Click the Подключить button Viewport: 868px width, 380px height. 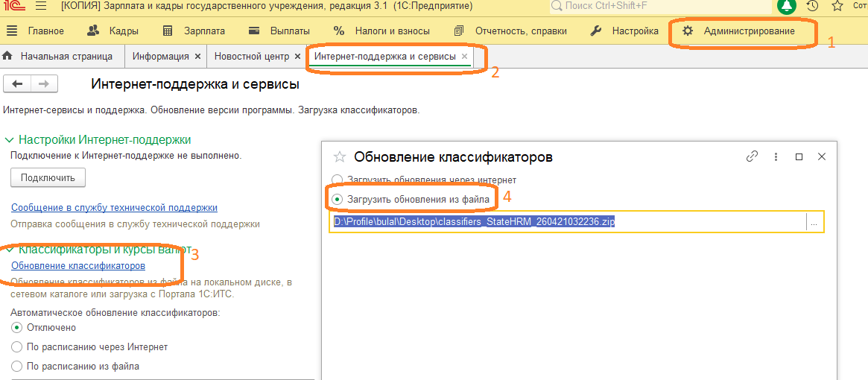(x=48, y=177)
